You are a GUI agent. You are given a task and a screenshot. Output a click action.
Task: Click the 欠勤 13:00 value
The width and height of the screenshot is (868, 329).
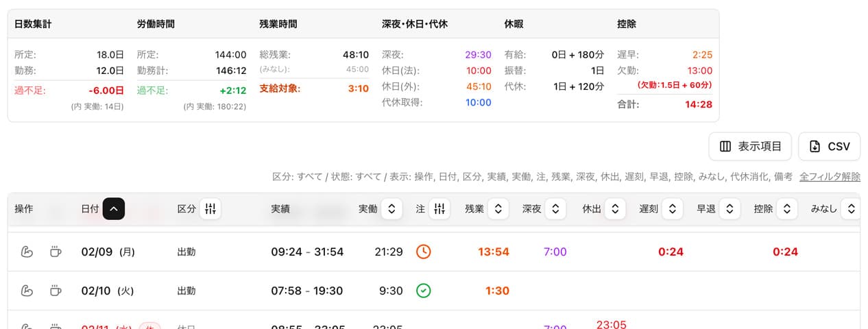[699, 71]
